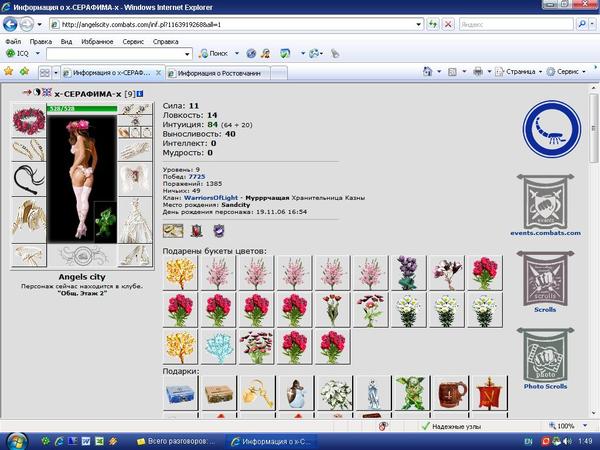Image resolution: width=600 pixels, height=450 pixels.
Task: Expand the Страница command bar menu
Action: [519, 72]
